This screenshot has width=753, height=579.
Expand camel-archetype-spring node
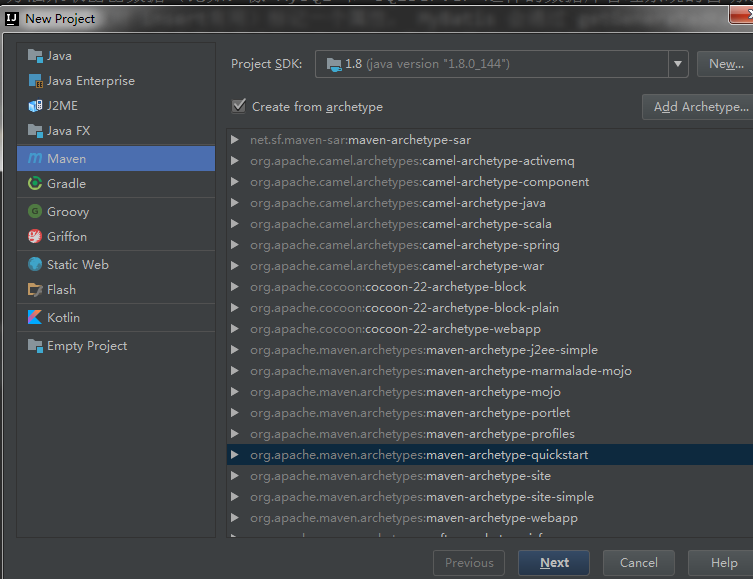coord(235,245)
